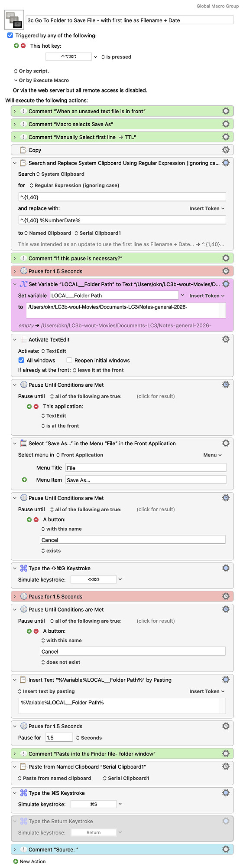The height and width of the screenshot is (868, 243).
Task: Toggle the All windows checkbox
Action: [x=21, y=360]
